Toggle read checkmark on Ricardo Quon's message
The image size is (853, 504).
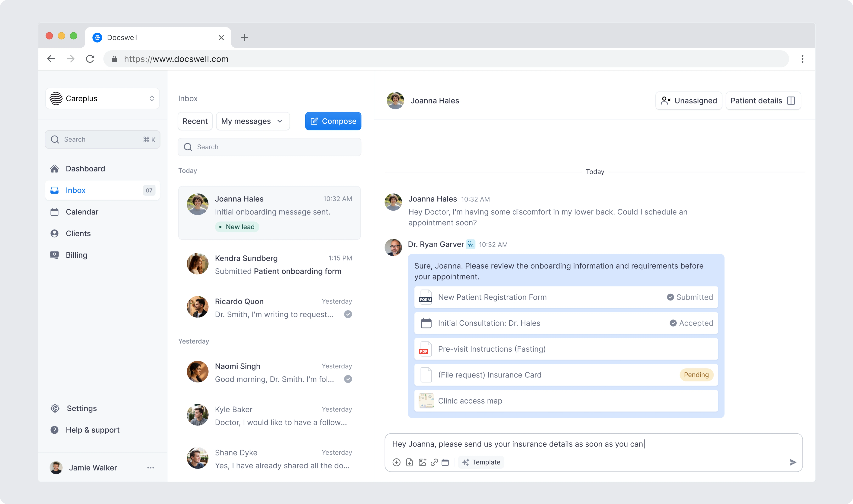point(348,314)
